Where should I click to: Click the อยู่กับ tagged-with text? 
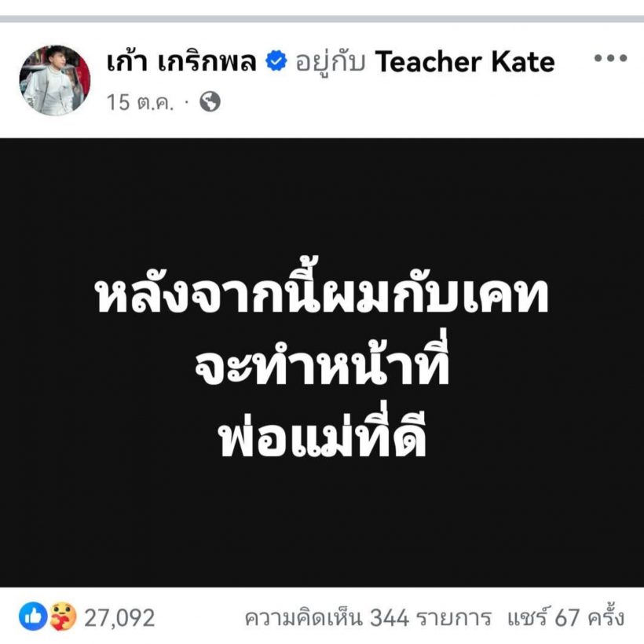click(330, 62)
